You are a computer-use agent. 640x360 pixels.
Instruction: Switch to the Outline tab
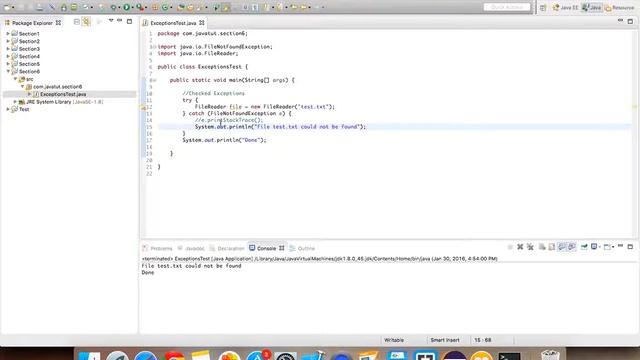(x=302, y=248)
